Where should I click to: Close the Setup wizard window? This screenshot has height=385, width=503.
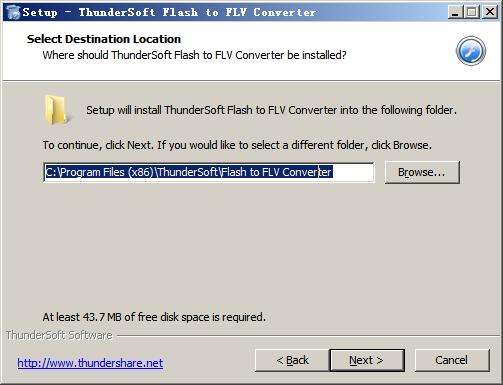[490, 12]
